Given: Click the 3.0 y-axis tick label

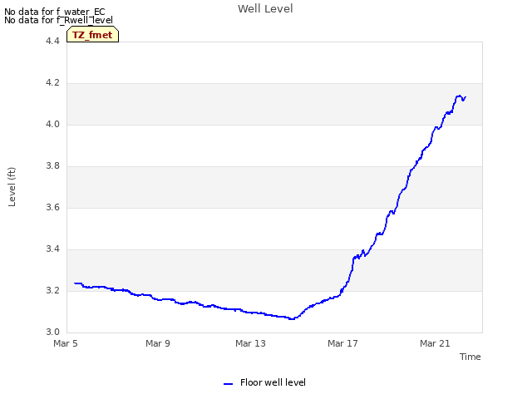Looking at the screenshot, I should pyautogui.click(x=52, y=332).
